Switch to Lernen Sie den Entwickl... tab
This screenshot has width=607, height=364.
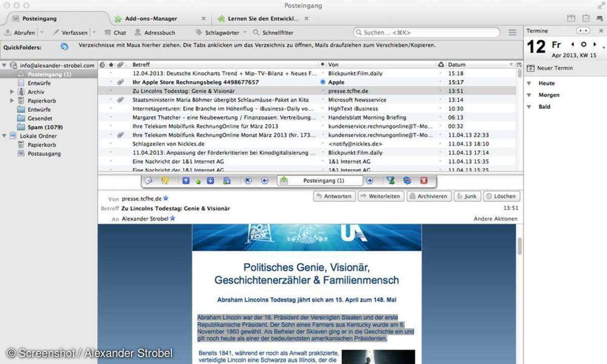pyautogui.click(x=264, y=19)
